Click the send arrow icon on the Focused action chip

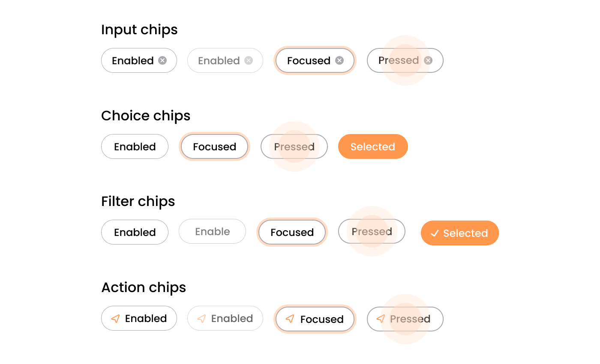coord(290,319)
